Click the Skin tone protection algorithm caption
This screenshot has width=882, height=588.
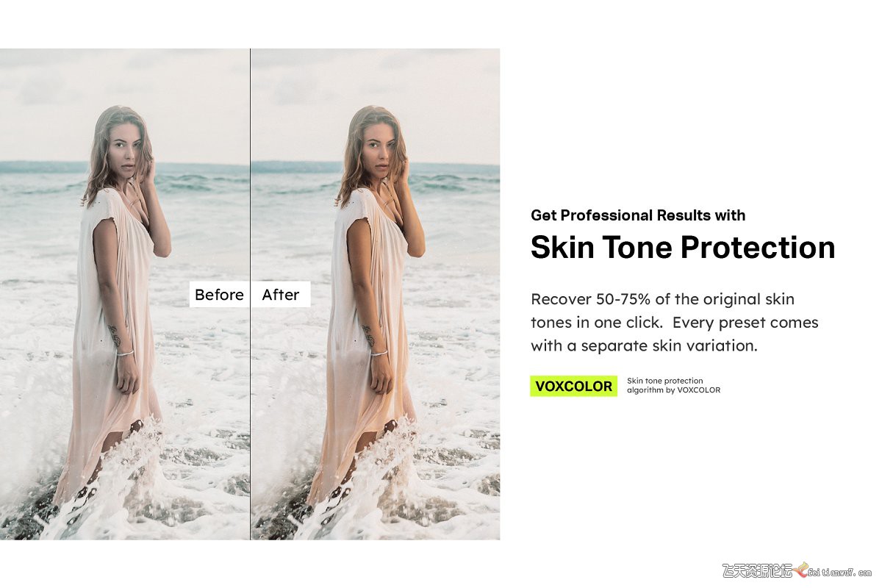tap(673, 386)
